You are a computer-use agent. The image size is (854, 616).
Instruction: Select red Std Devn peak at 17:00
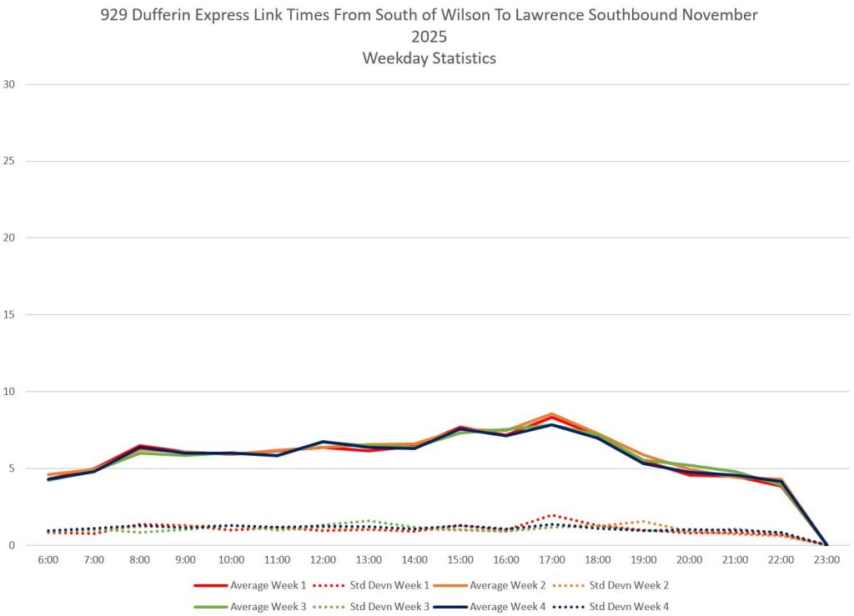(x=552, y=515)
